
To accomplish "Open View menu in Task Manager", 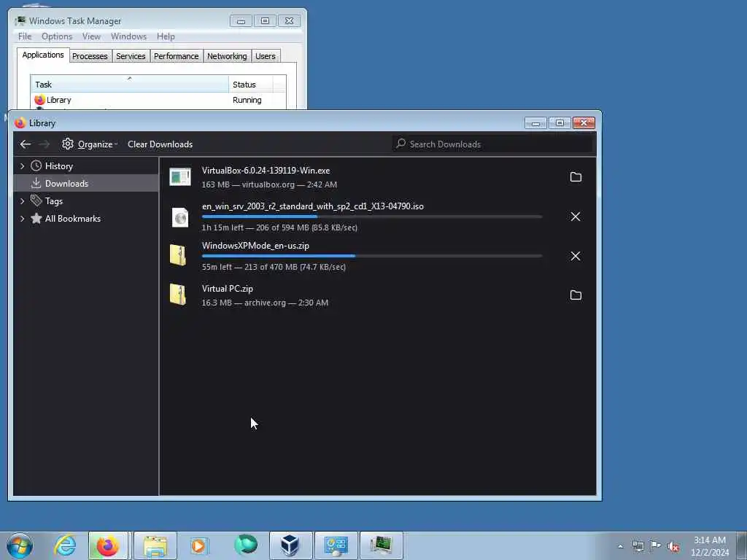I will pos(91,36).
